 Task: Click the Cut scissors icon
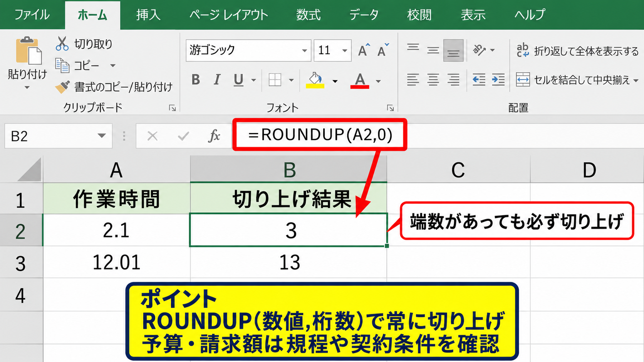(62, 44)
